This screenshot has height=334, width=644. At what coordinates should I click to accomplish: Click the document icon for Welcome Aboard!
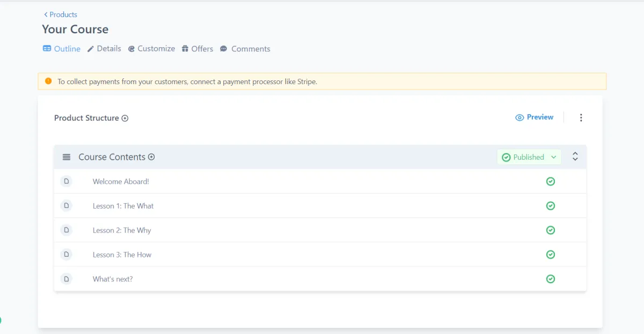[x=67, y=181]
